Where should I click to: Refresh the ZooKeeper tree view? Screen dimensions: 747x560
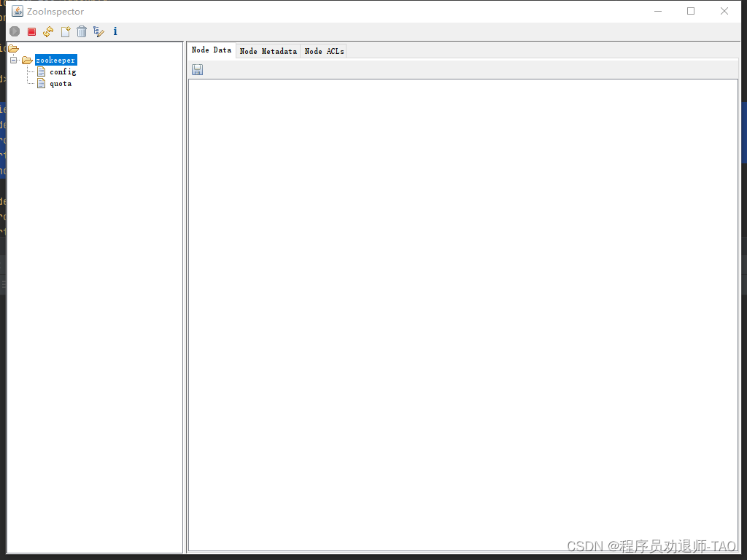coord(48,31)
